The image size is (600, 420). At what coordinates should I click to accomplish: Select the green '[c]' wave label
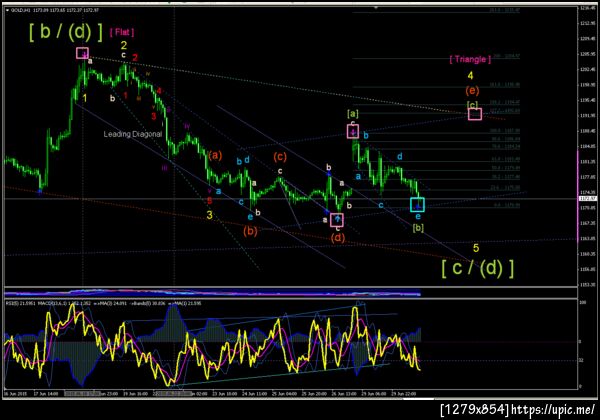click(473, 104)
